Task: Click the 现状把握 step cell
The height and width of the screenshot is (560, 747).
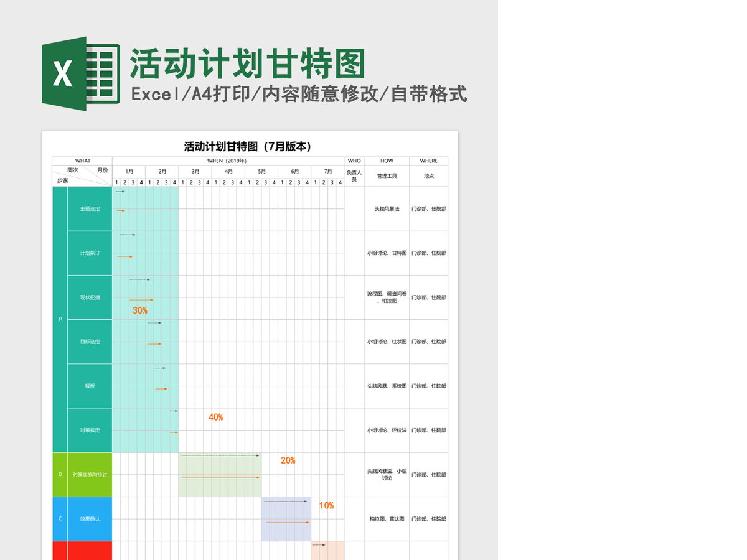Action: [90, 297]
